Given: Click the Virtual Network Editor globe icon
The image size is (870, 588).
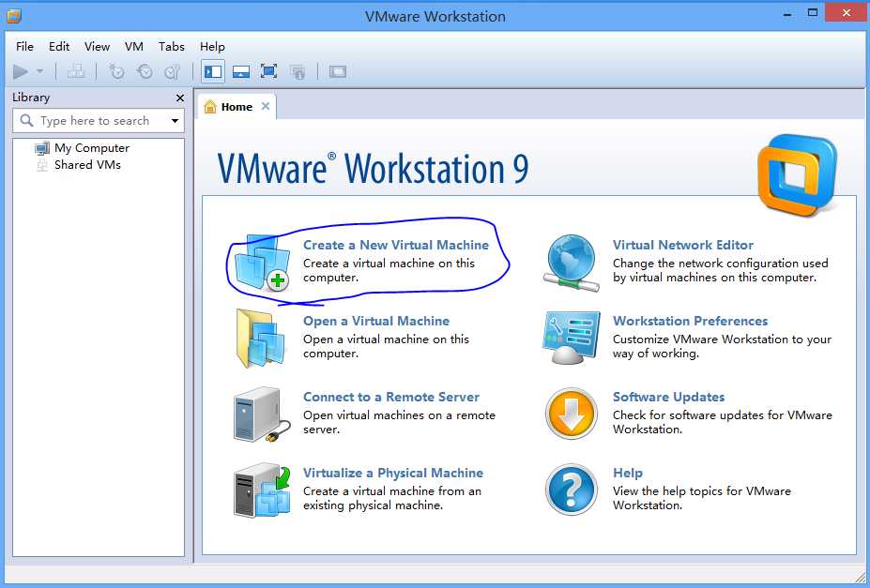Looking at the screenshot, I should pyautogui.click(x=571, y=263).
